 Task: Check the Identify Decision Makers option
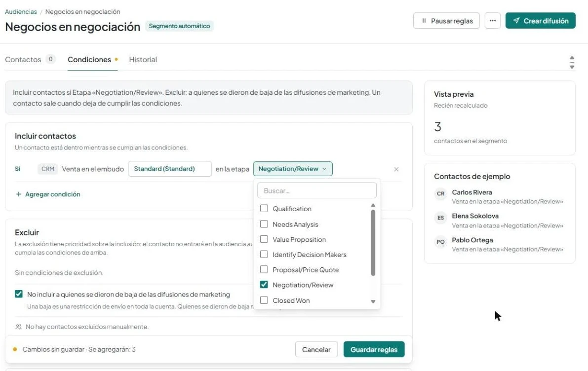264,255
